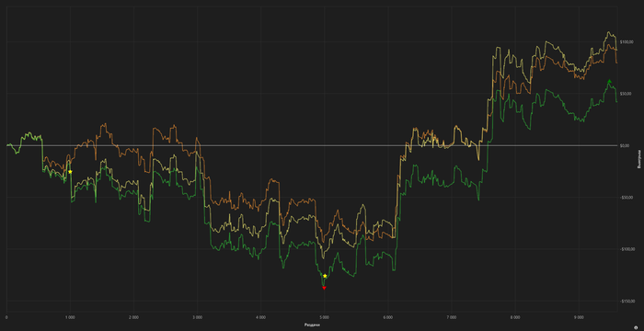Click the yellow star marker near 5 000 hands

point(325,276)
